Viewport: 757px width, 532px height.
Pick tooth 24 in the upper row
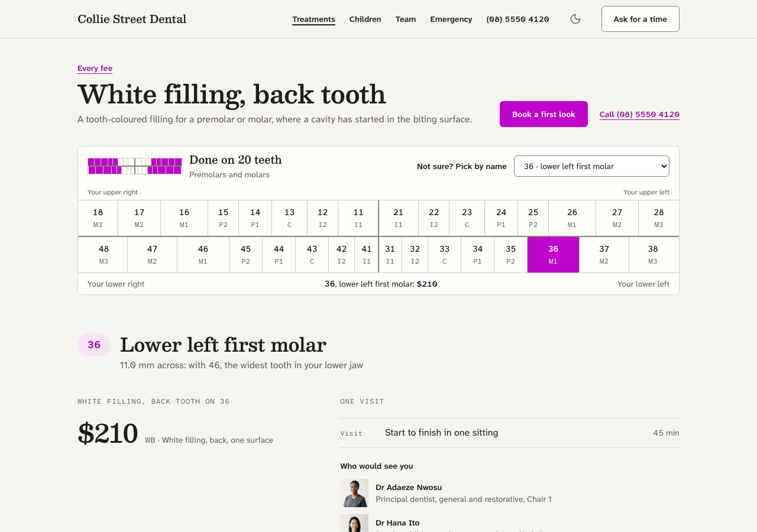click(x=502, y=218)
